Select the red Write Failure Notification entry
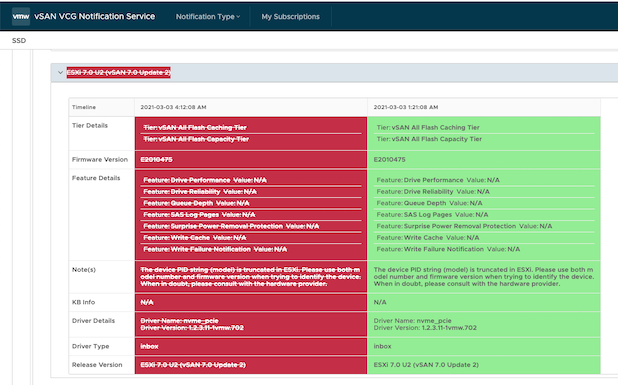Image resolution: width=618 pixels, height=385 pixels. pos(215,249)
